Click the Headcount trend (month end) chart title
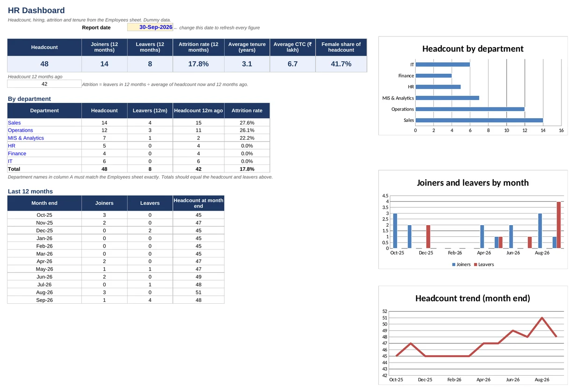Screen dimensions: 575x392 point(473,298)
